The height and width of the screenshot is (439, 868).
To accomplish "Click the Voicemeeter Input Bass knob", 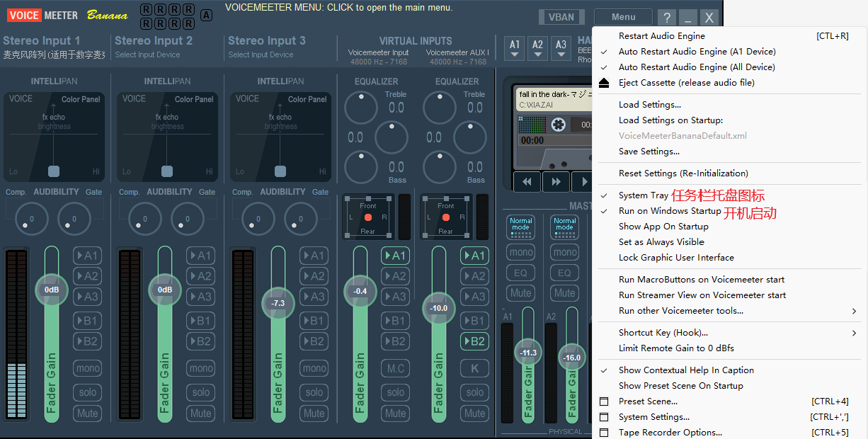I will click(361, 167).
